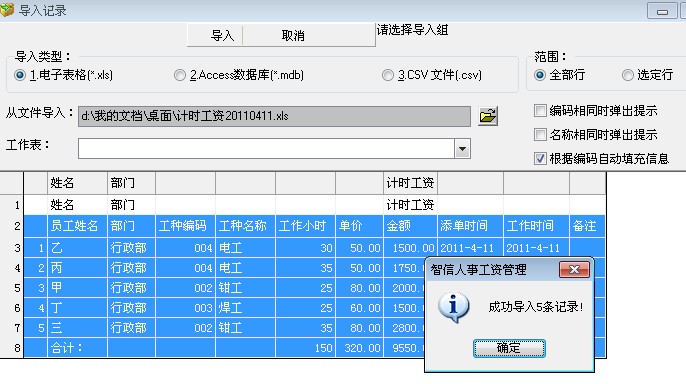This screenshot has height=384, width=686.
Task: Click the 员工姓名 cell
Action: (77, 226)
